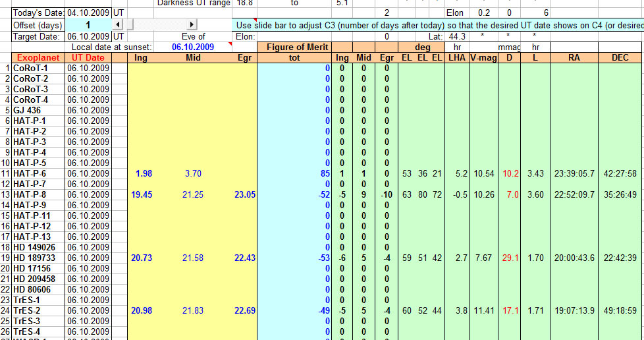
Task: Select the HD 149026 exoplanet cell
Action: click(38, 248)
